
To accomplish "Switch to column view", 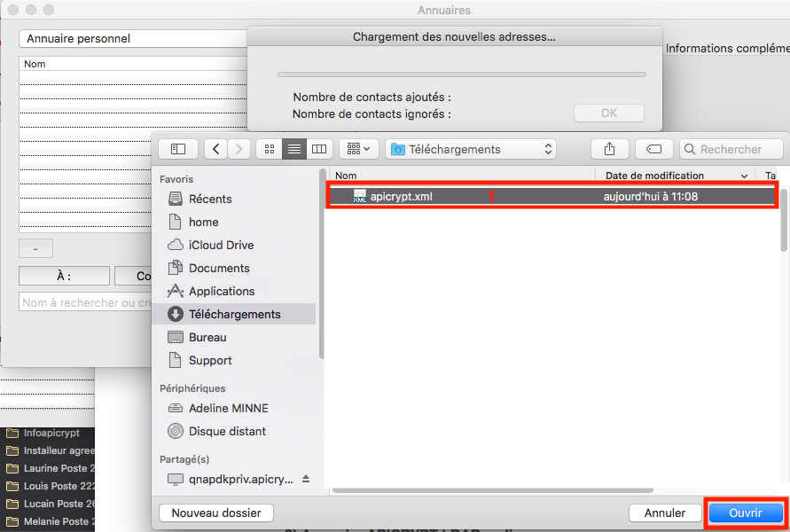I will click(x=319, y=149).
